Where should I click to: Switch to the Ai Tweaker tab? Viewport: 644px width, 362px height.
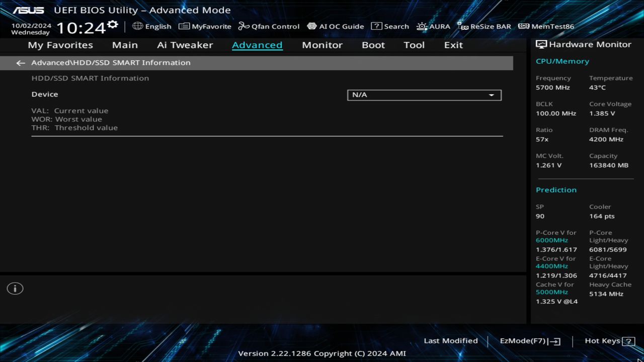185,45
